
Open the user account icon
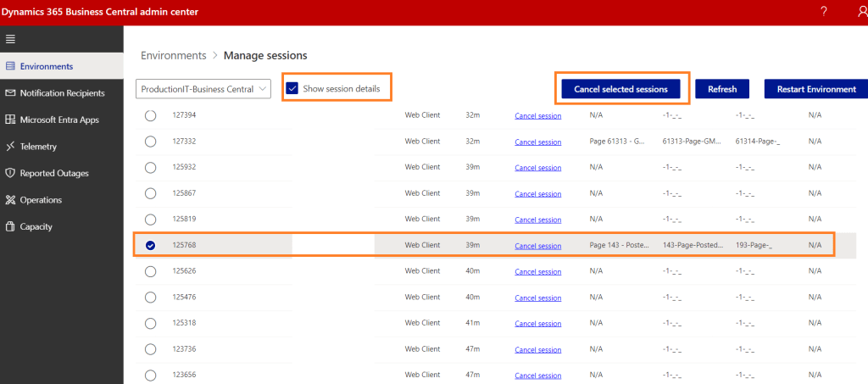[x=861, y=12]
